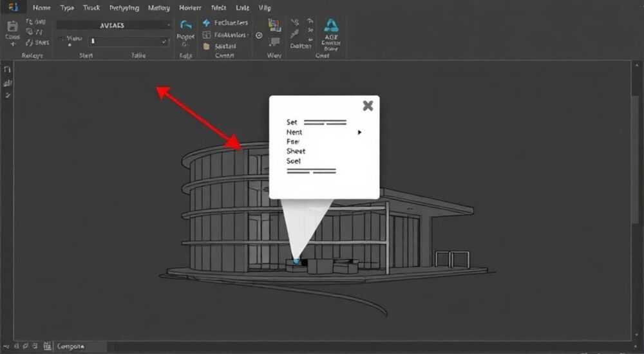Select Fner in the popup menu
The image size is (644, 354).
[293, 142]
